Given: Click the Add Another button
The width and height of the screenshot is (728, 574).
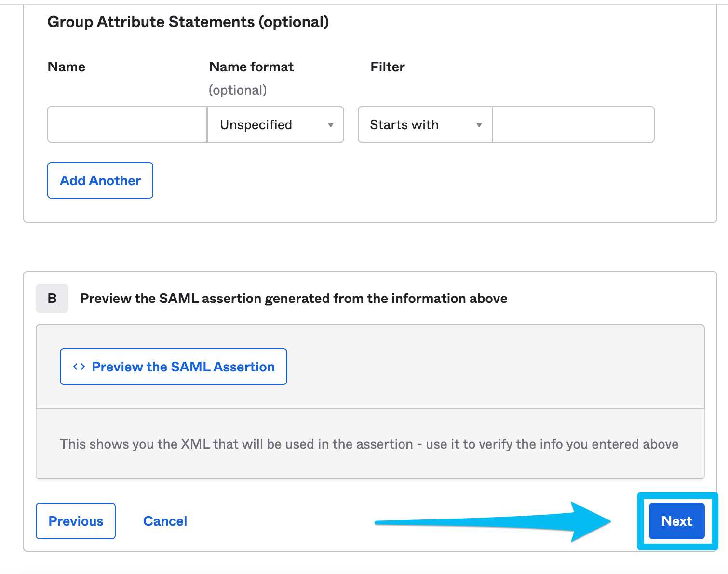Looking at the screenshot, I should 100,180.
